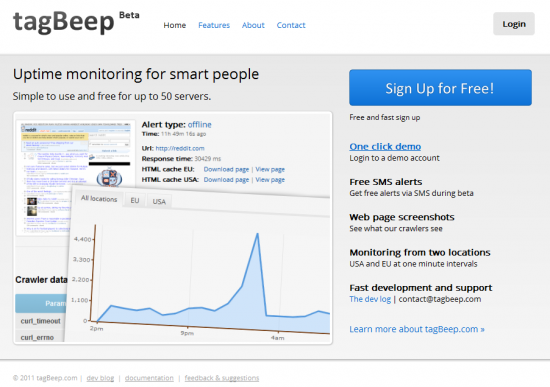This screenshot has width=550, height=387.
Task: Click Download page for HTML cache EU
Action: pyautogui.click(x=226, y=169)
